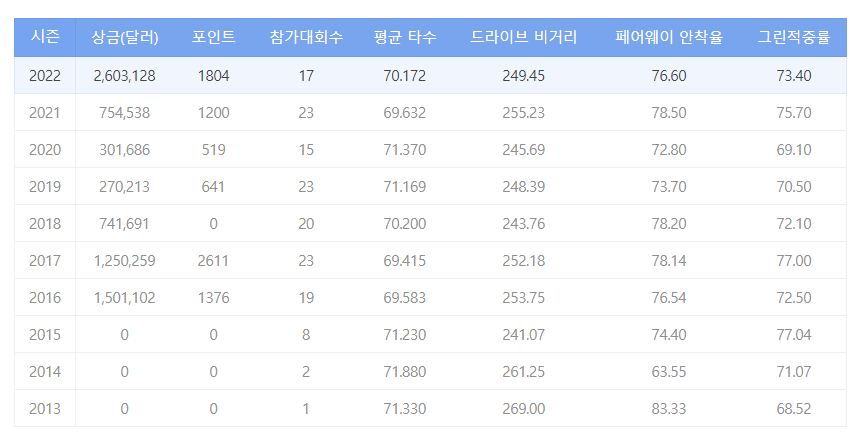Screen dimensions: 863x448
Task: Select the 2014 season cell
Action: (x=45, y=371)
